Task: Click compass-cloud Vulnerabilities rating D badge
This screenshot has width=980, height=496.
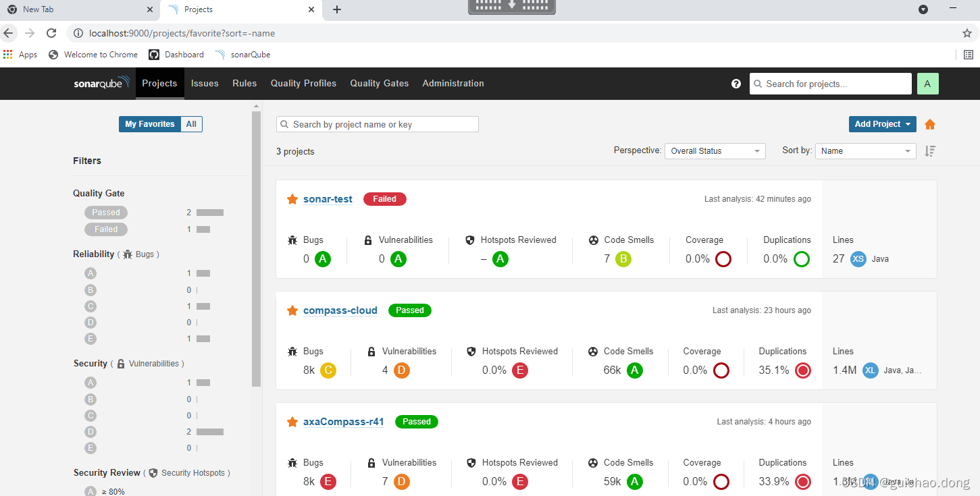Action: [402, 370]
